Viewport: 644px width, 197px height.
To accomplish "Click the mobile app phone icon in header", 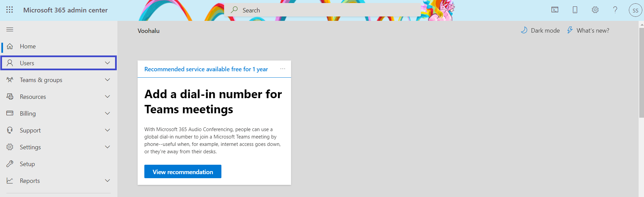I will [575, 10].
